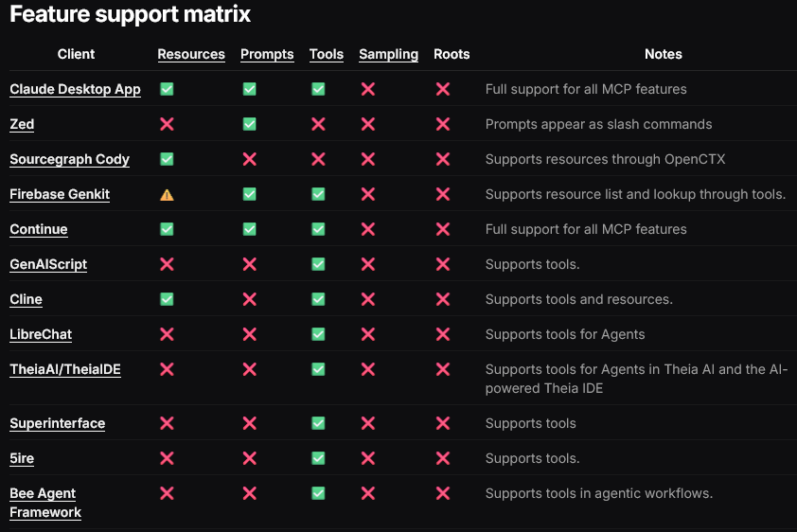Click the warning icon in the Firebase Genkit row
The width and height of the screenshot is (797, 532).
pyautogui.click(x=167, y=195)
